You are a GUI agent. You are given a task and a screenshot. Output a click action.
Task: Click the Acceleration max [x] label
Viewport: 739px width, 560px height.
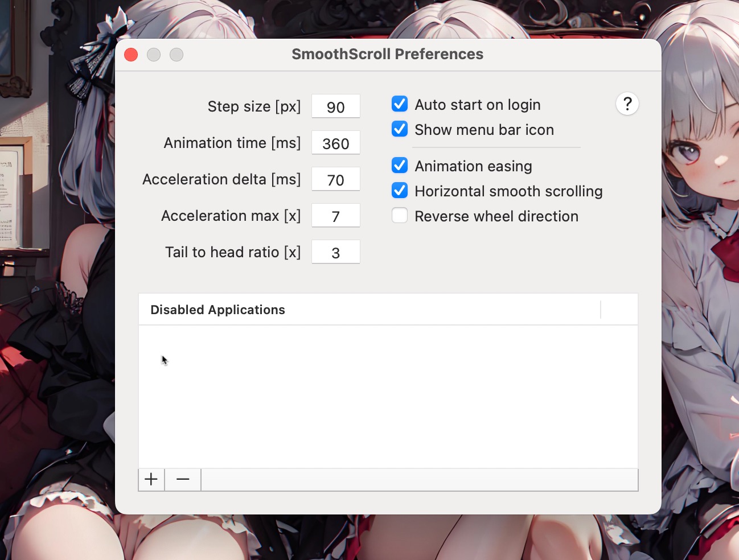[231, 216]
